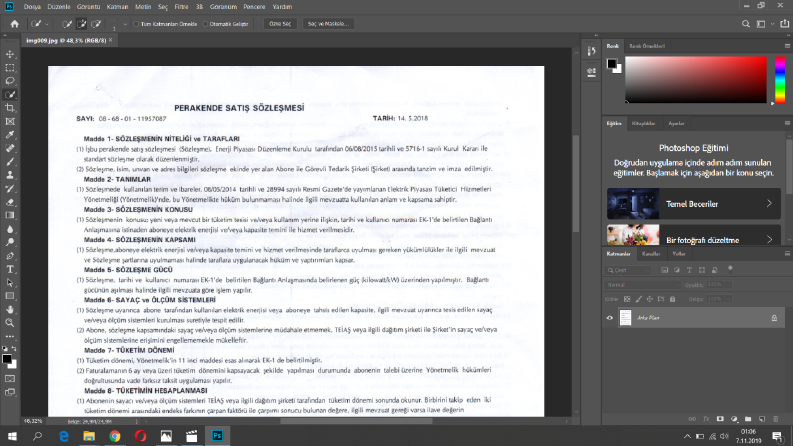Select the Brush tool

click(10, 162)
